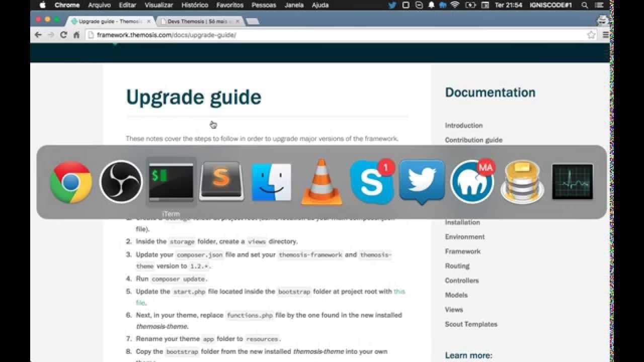Image resolution: width=644 pixels, height=362 pixels.
Task: Select OBS Studio icon in app switcher
Action: 121,182
